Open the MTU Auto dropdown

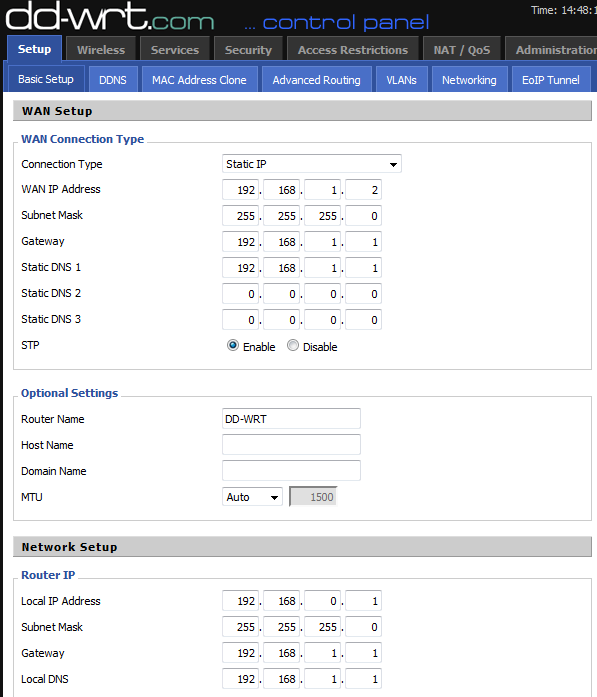pos(252,497)
